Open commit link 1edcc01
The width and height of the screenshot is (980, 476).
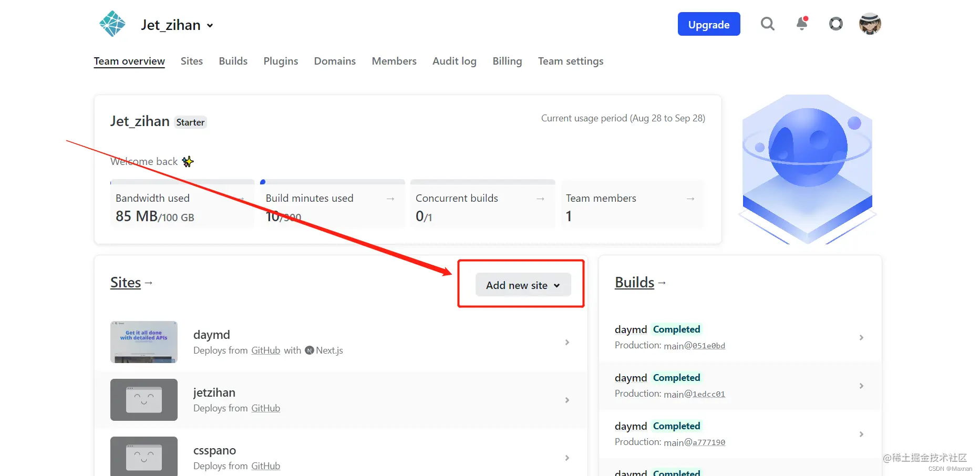click(709, 394)
